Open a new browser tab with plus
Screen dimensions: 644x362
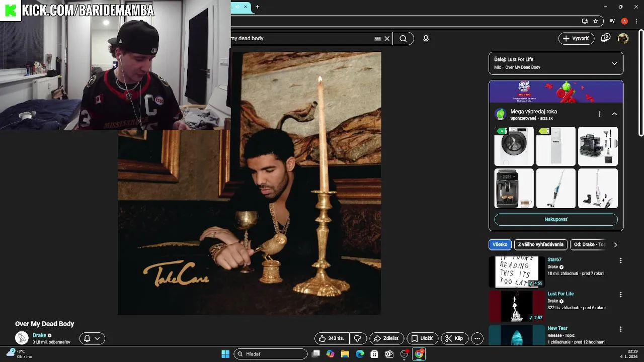(258, 7)
